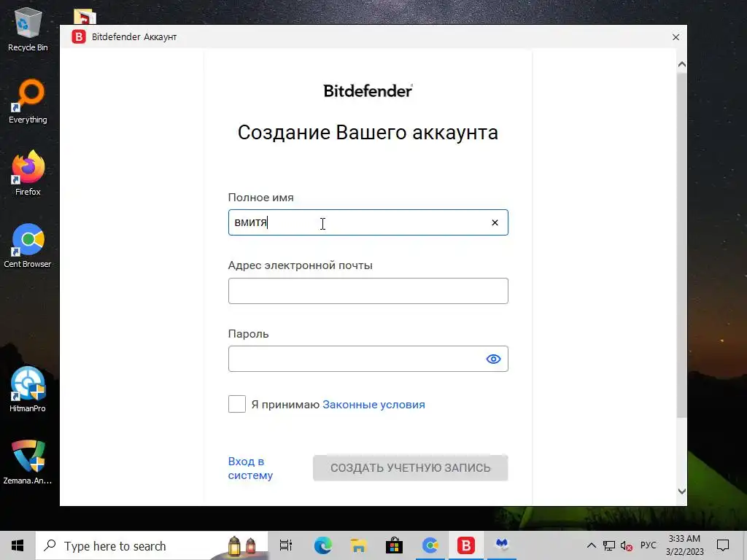
Task: Click scrollbar down arrow in Bitdefender window
Action: [x=682, y=491]
